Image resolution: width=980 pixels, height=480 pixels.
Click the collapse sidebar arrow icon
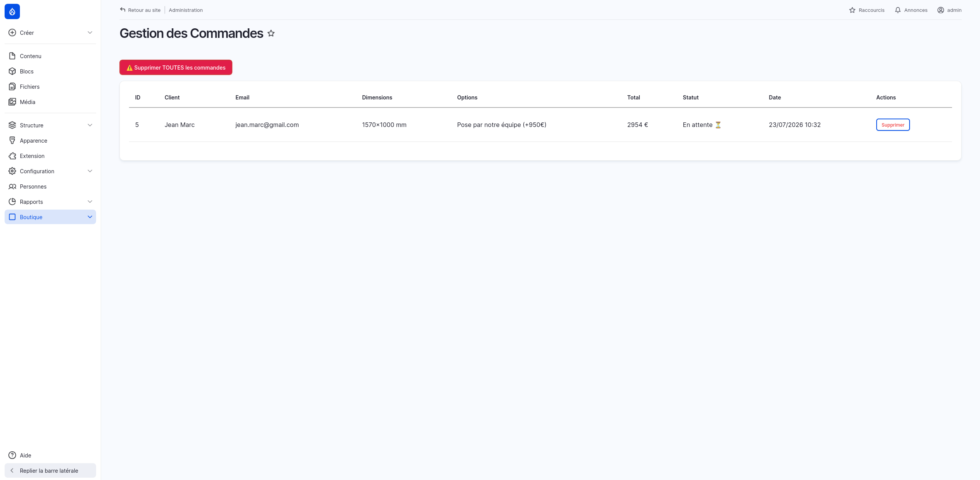[12, 470]
